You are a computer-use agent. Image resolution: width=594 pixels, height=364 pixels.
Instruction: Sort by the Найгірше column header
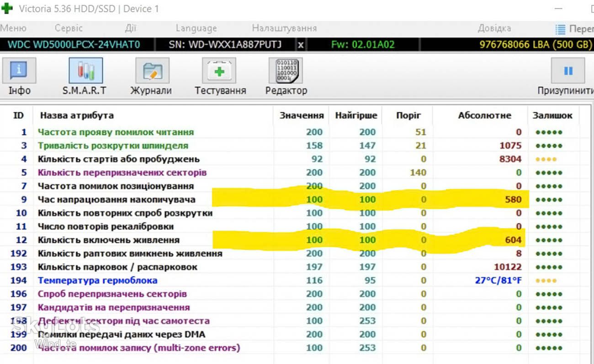356,116
